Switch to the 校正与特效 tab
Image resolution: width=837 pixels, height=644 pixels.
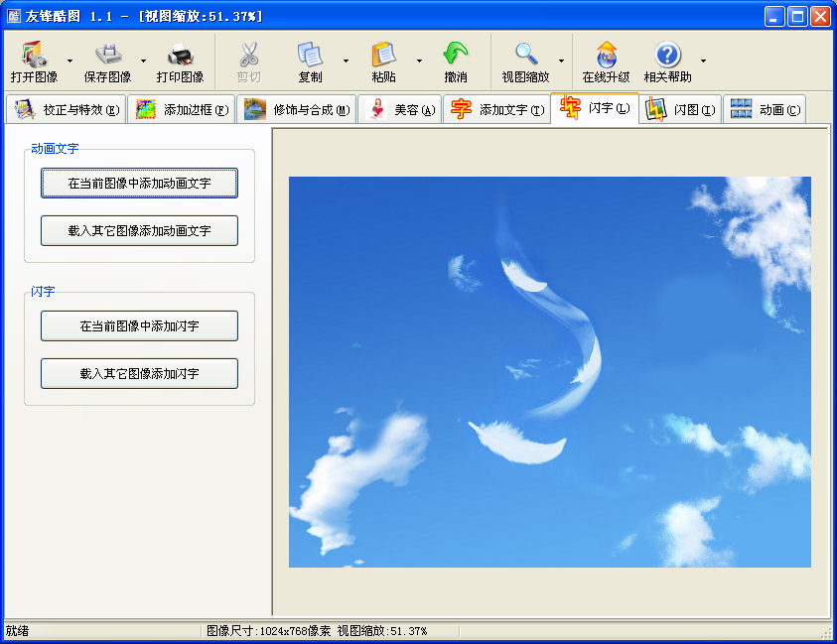(67, 110)
